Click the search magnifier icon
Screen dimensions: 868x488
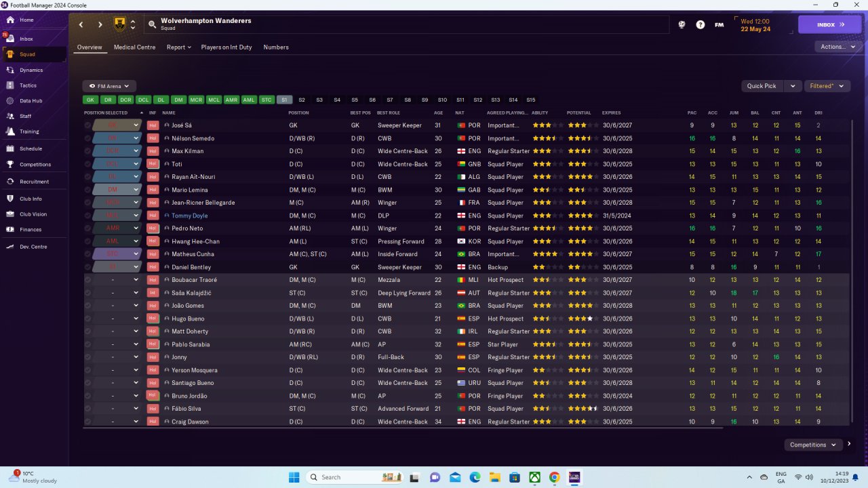[x=152, y=24]
